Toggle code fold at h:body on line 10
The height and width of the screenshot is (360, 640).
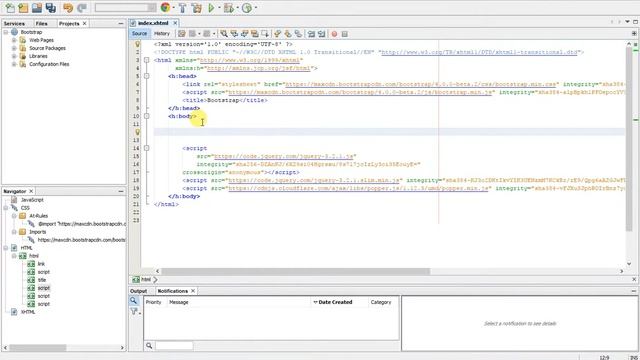[x=147, y=116]
